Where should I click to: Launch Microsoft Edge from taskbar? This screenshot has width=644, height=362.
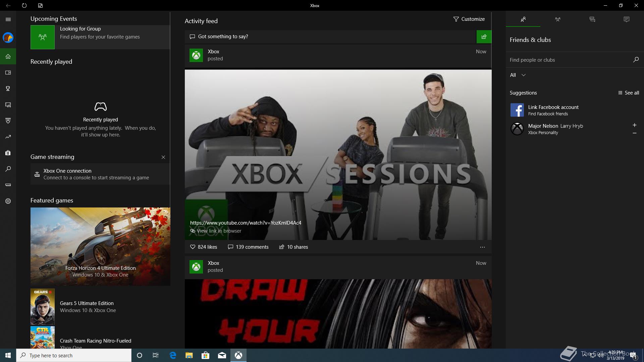click(173, 355)
